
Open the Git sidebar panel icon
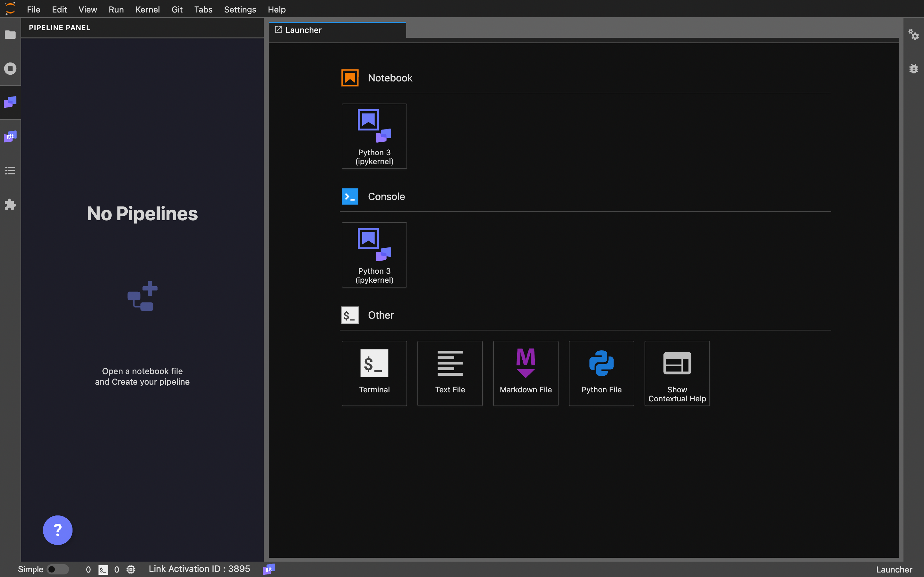(x=10, y=136)
